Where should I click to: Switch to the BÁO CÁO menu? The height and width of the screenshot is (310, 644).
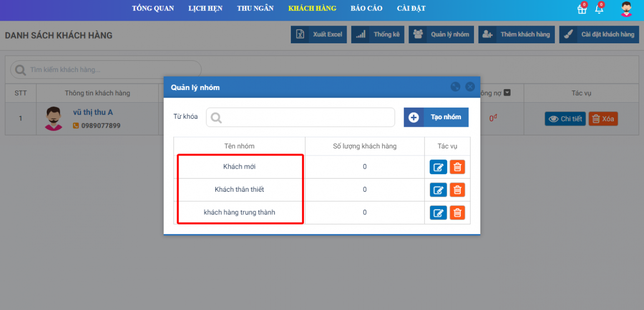(366, 9)
